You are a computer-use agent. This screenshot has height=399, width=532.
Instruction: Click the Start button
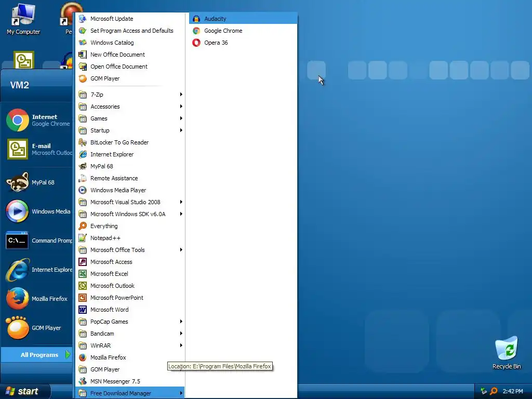(25, 391)
